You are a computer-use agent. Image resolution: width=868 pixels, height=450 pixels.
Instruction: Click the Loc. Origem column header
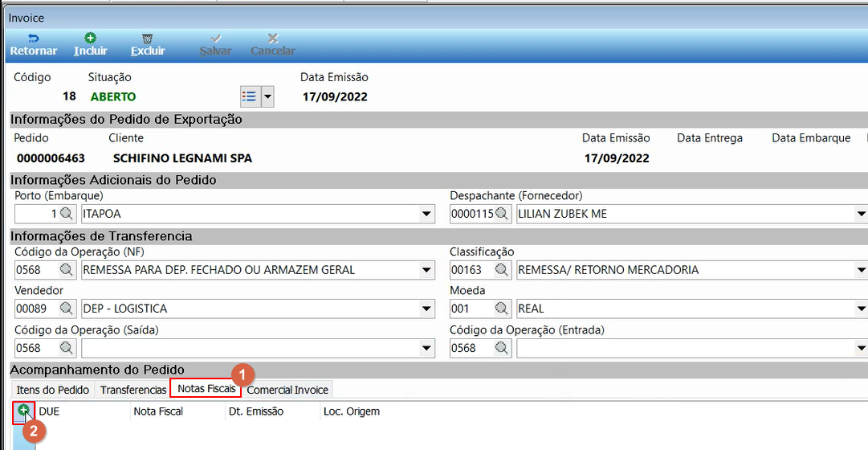tap(350, 411)
